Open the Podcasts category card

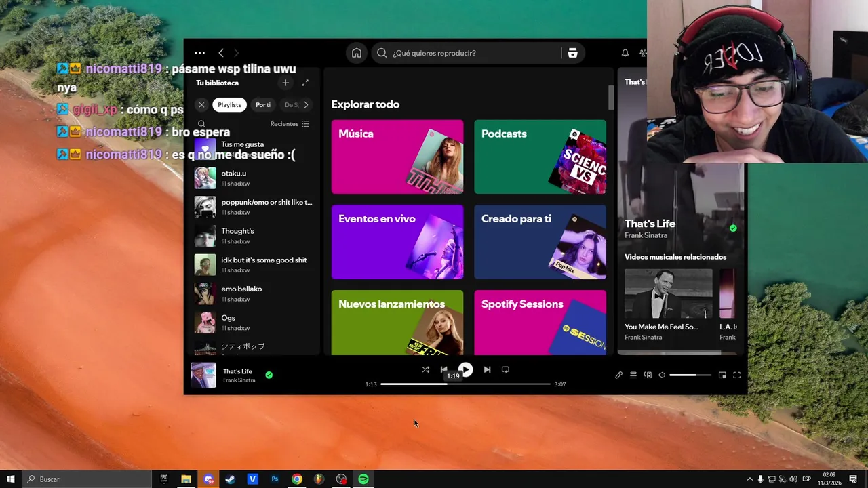click(x=540, y=157)
